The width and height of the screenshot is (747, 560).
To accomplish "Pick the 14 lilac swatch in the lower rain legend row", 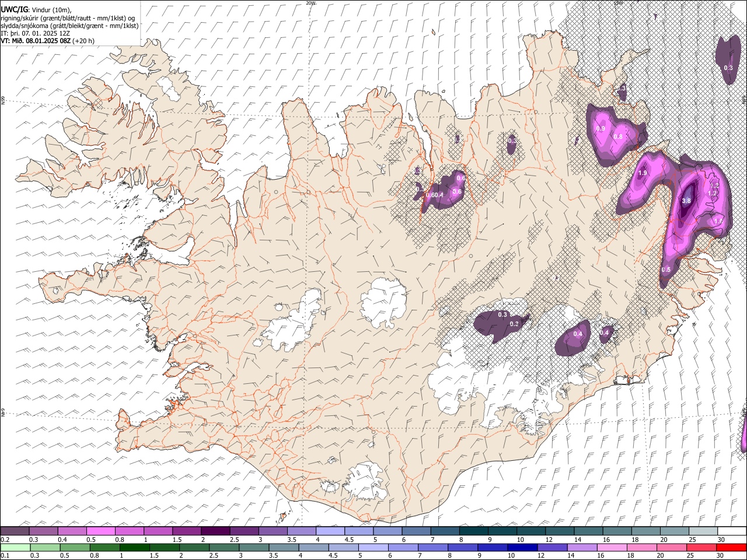I will pos(582,547).
